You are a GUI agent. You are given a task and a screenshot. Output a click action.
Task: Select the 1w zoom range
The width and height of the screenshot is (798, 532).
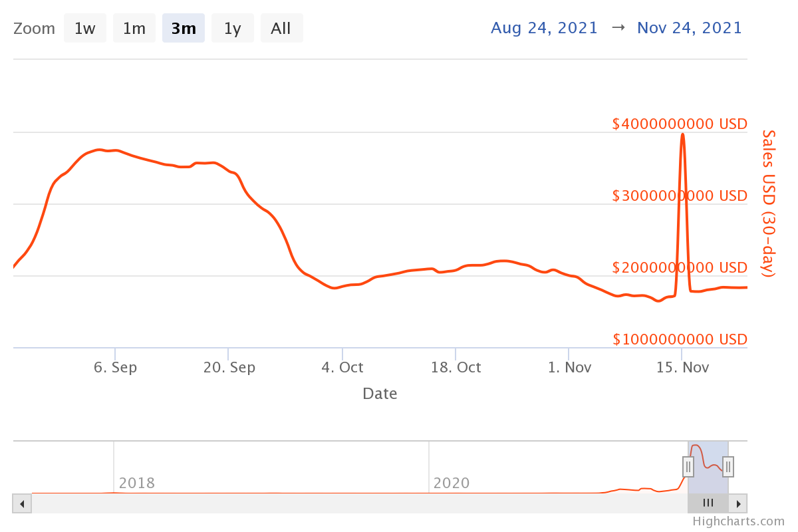[x=85, y=29]
